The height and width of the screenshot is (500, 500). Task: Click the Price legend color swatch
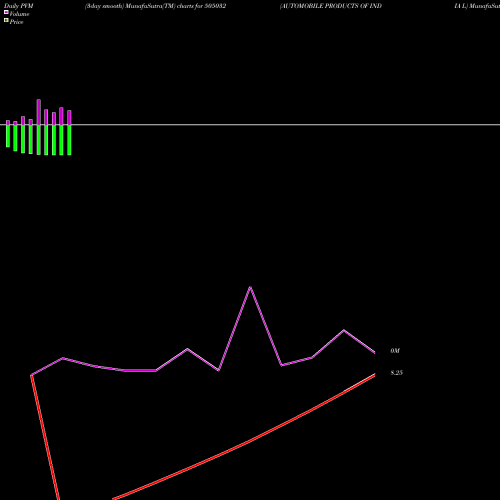(x=6, y=20)
